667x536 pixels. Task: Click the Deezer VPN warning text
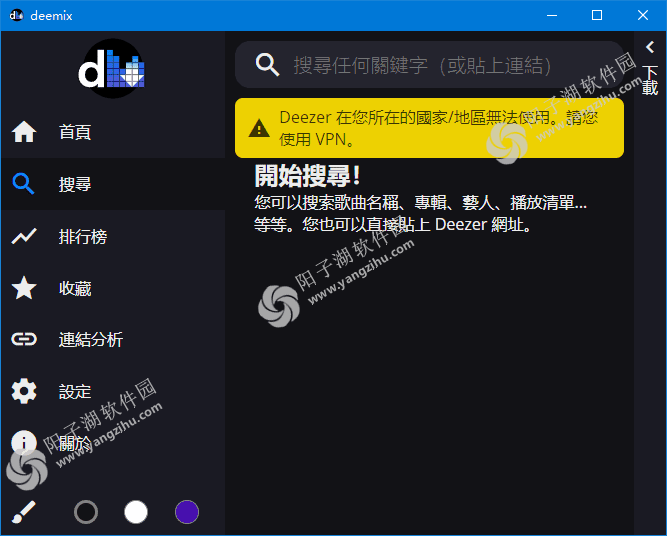(x=439, y=128)
